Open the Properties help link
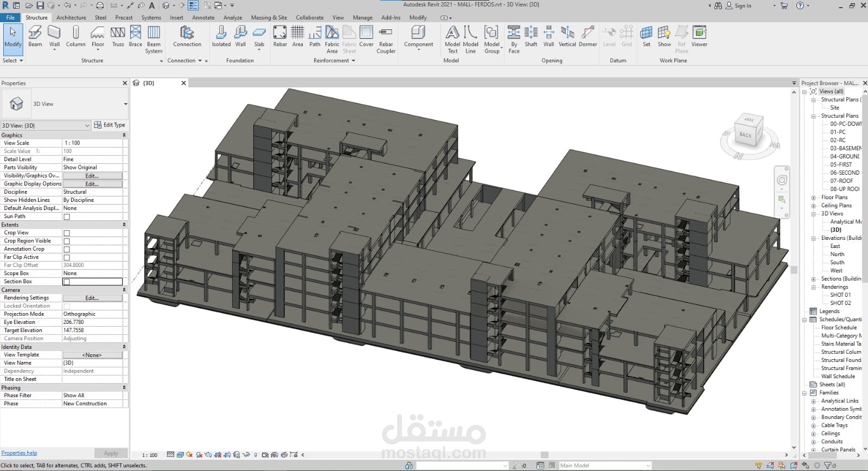Viewport: 868px width, 471px height. [19, 453]
